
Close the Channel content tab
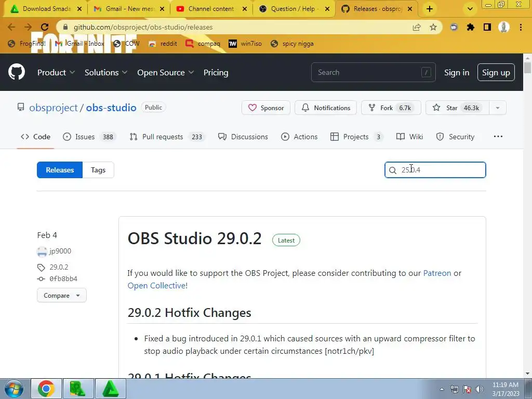pyautogui.click(x=245, y=9)
